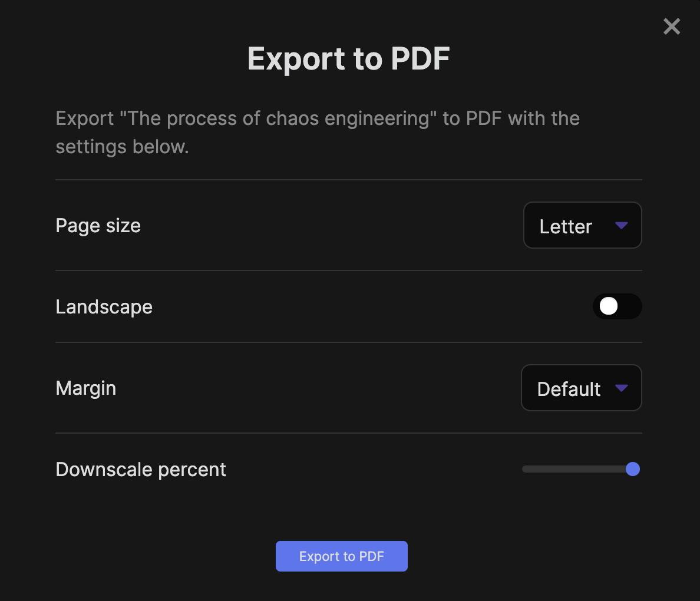The width and height of the screenshot is (700, 601).
Task: Click the "Downscale percent" setting label
Action: tap(140, 470)
